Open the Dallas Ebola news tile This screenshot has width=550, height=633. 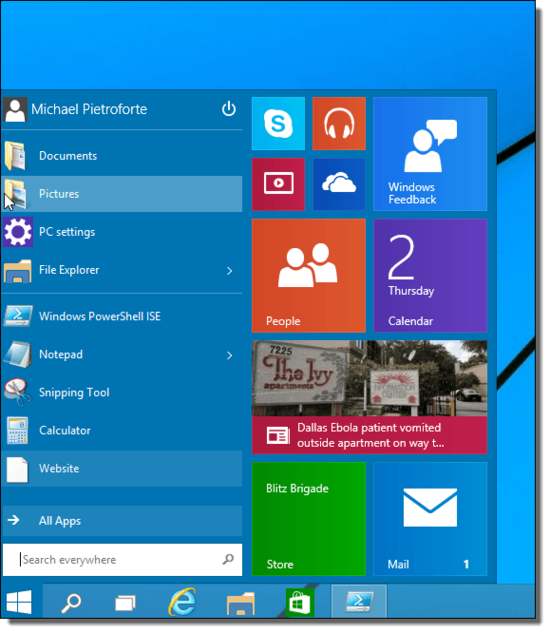point(369,397)
